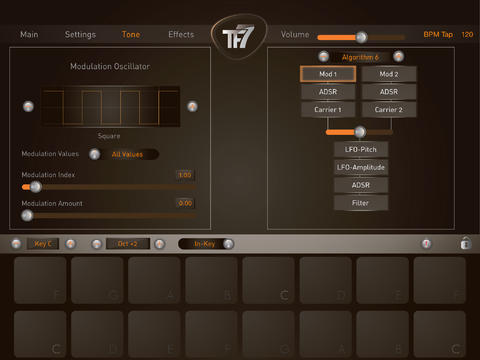Toggle the Modulation Values All Values switch
This screenshot has width=480, height=360.
[124, 154]
